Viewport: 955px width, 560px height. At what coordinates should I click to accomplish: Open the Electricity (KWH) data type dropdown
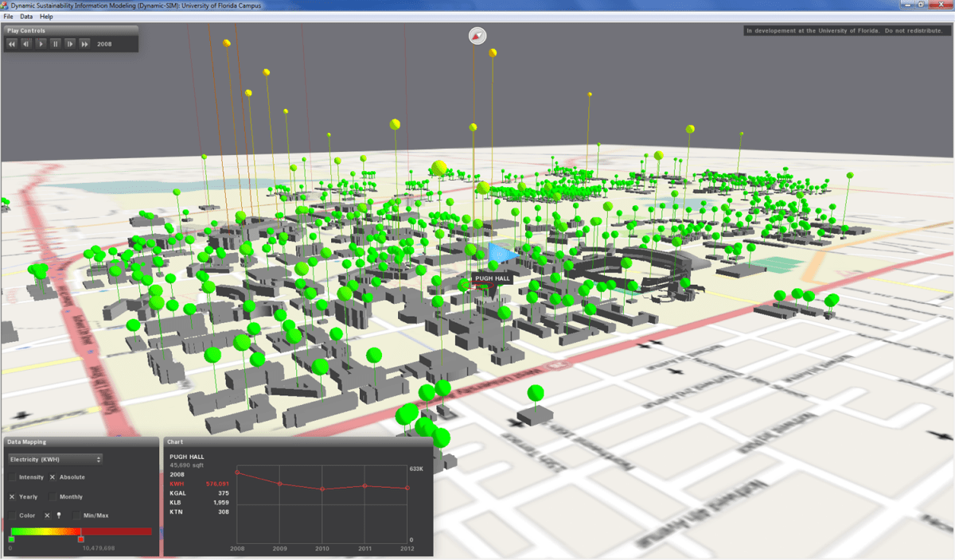54,459
